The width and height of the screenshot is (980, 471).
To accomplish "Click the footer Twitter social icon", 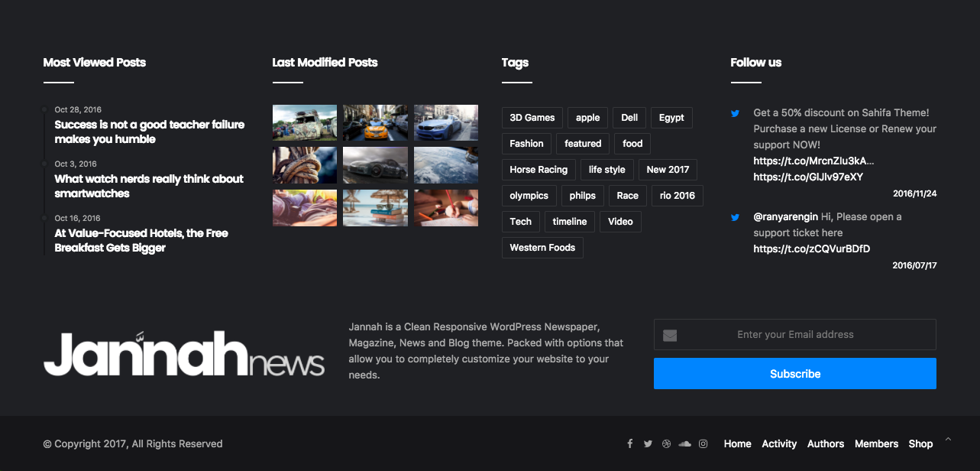I will tap(648, 443).
